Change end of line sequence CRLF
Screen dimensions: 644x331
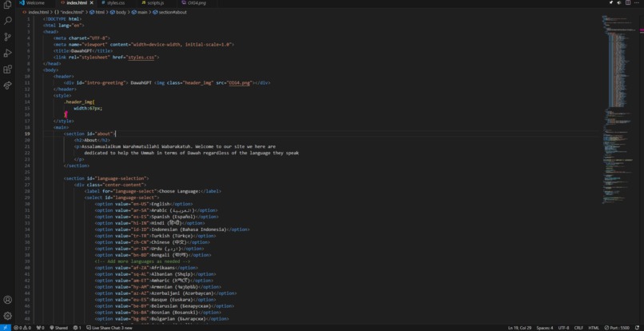(578, 328)
